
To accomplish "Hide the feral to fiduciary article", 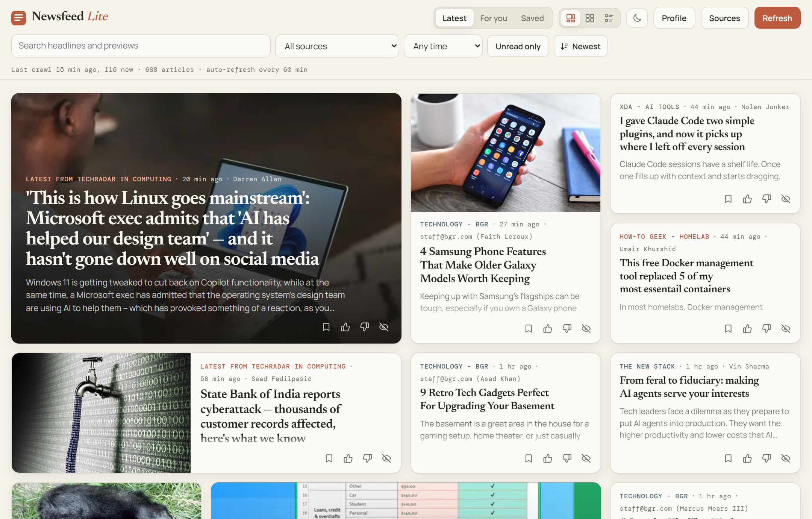I will (786, 458).
